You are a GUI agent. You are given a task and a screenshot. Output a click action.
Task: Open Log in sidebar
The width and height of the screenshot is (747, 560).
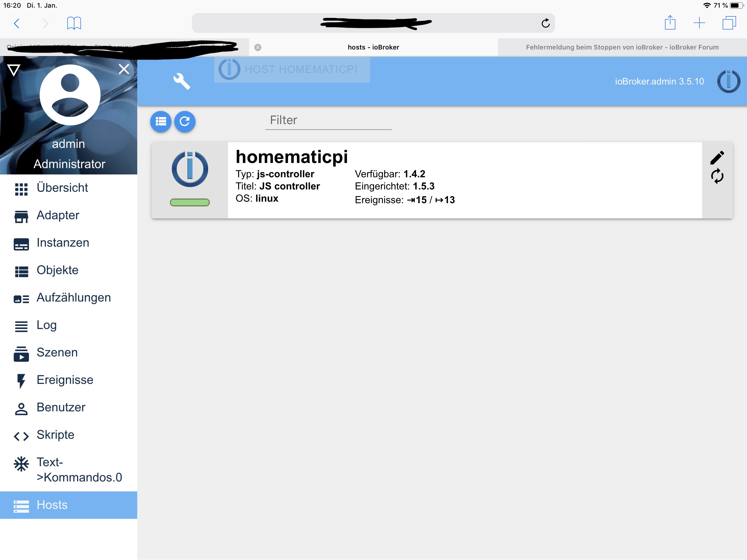[x=69, y=325]
